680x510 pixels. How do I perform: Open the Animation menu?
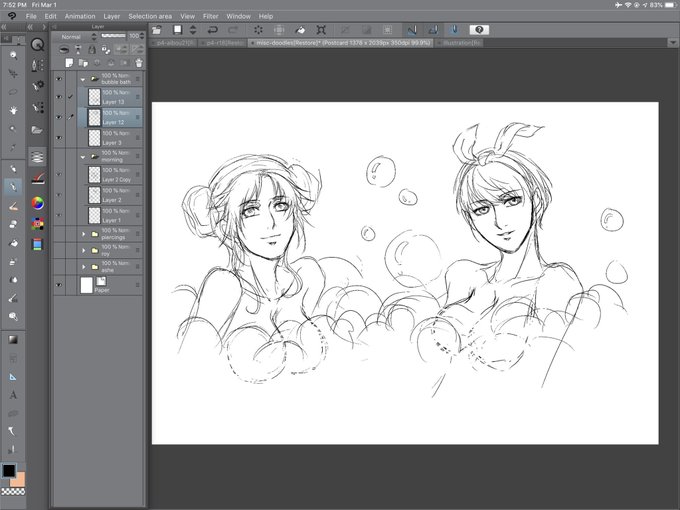coord(80,16)
